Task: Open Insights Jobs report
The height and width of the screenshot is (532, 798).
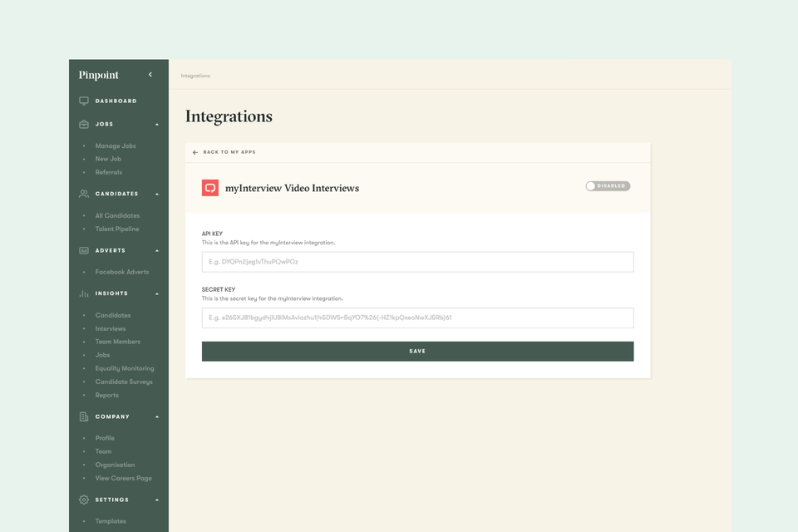Action: pos(102,355)
